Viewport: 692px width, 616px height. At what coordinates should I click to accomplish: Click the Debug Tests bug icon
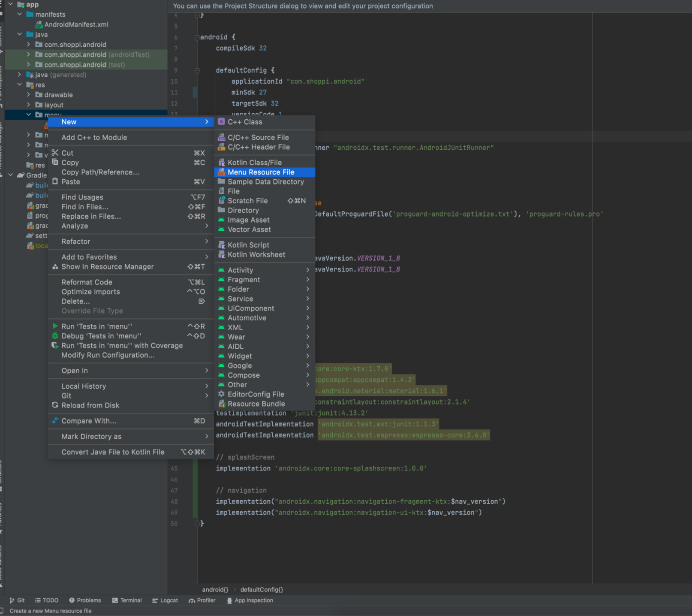[x=55, y=336]
